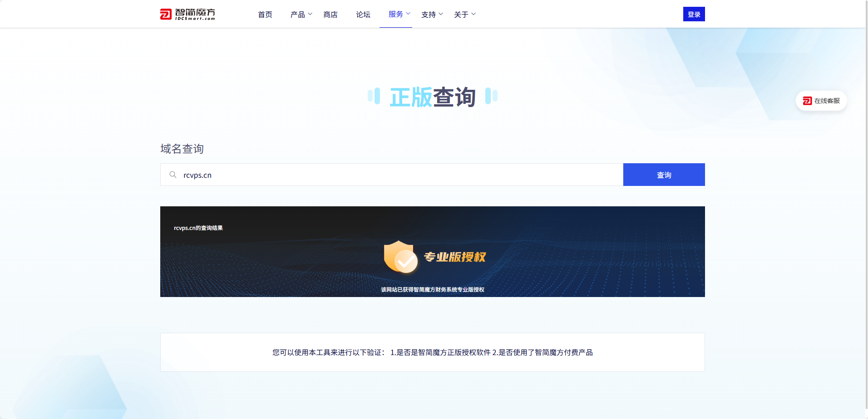Click the 正版查询 page heading
Image resolution: width=868 pixels, height=419 pixels.
[x=432, y=96]
